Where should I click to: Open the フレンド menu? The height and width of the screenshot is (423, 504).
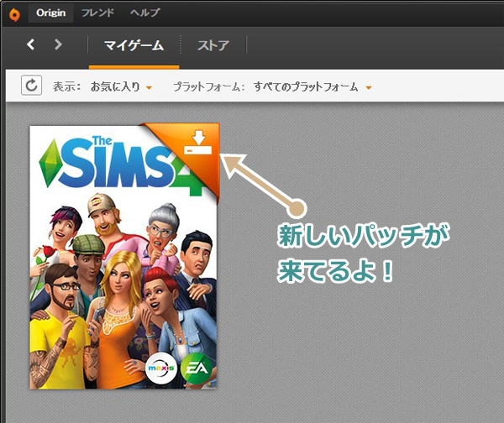pos(97,13)
